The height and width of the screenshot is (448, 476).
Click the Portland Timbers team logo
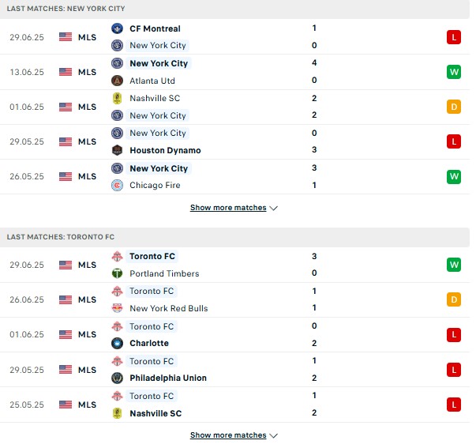tap(117, 273)
